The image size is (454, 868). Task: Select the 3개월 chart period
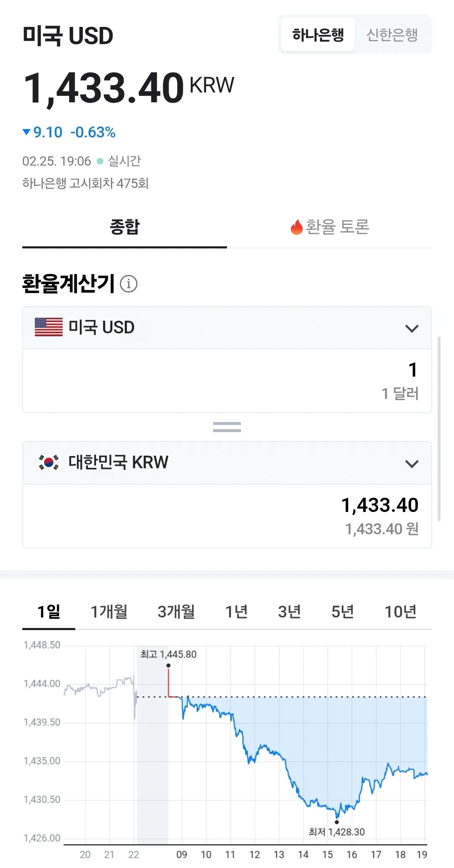click(x=176, y=612)
